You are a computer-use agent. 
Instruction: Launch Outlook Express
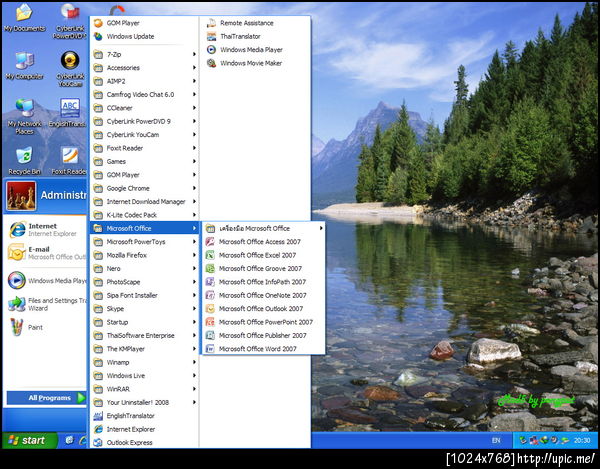point(145,442)
